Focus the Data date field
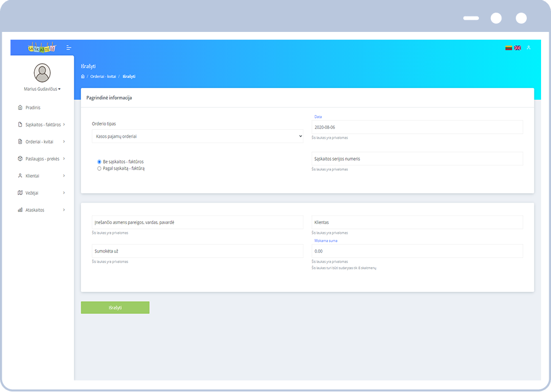The image size is (551, 392). click(x=417, y=127)
